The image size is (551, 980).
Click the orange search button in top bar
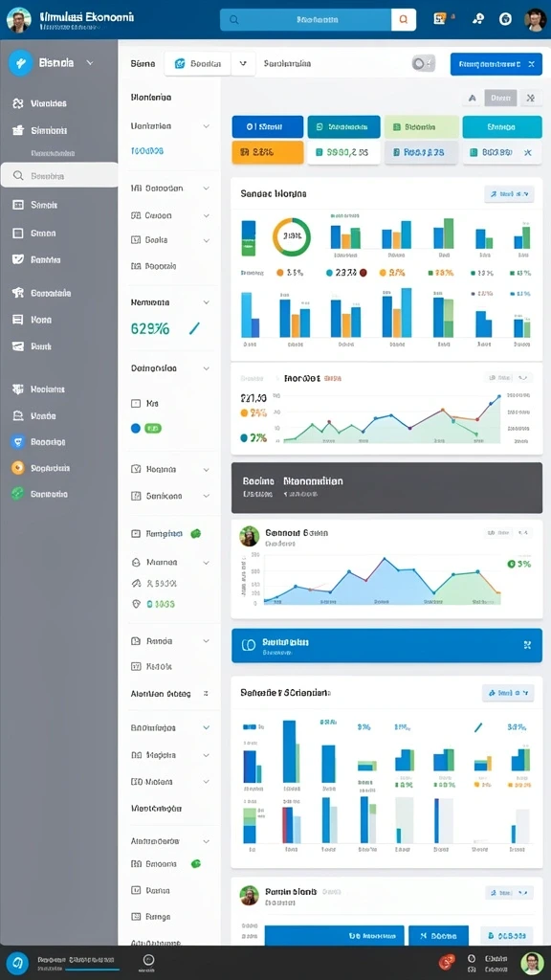pos(404,20)
